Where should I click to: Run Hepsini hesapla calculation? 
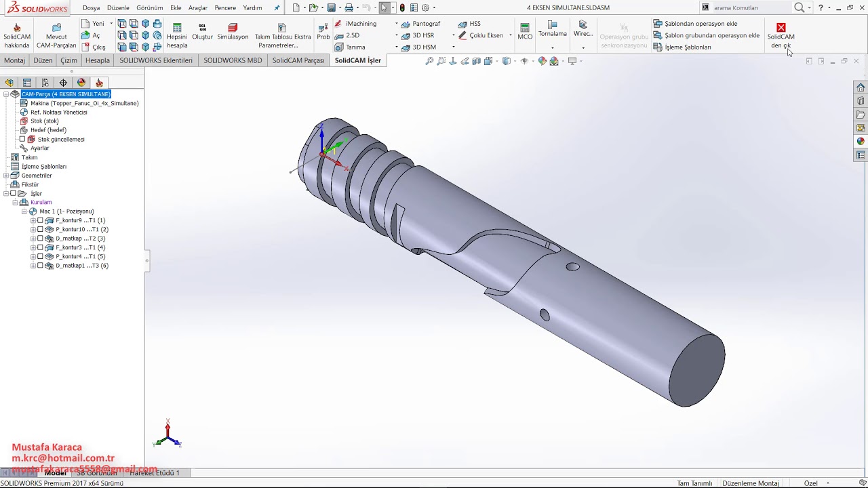[x=177, y=36]
